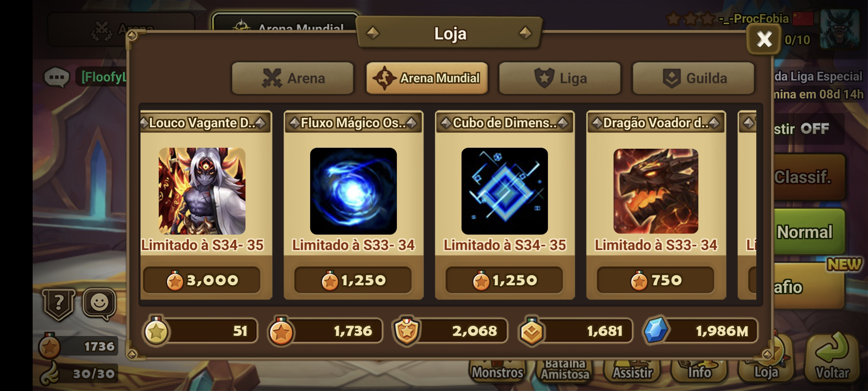Viewport: 868px width, 391px height.
Task: Buy Louco Vagante for 3,000 medals
Action: tap(202, 280)
